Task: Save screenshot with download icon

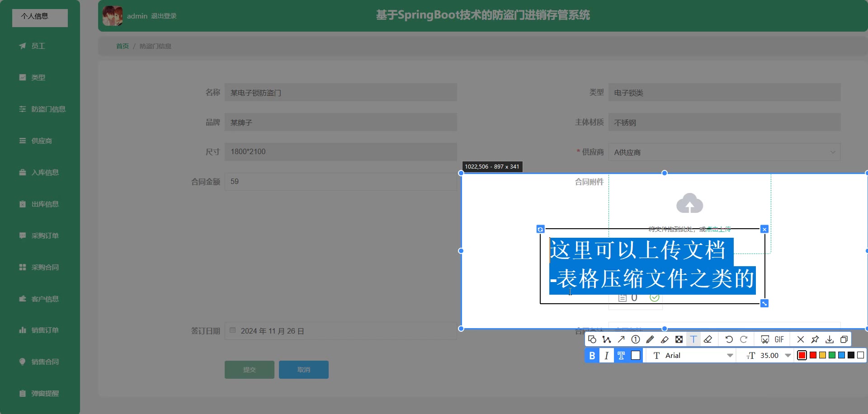Action: pyautogui.click(x=830, y=339)
